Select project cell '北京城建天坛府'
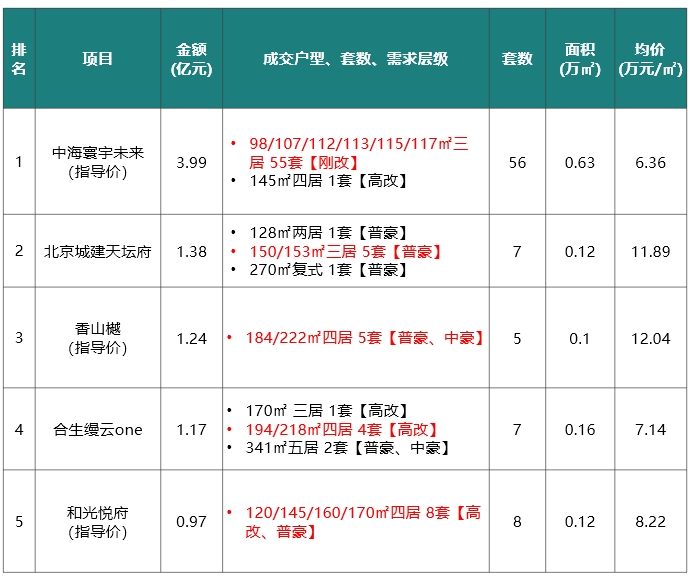This screenshot has width=690, height=578. coord(98,251)
